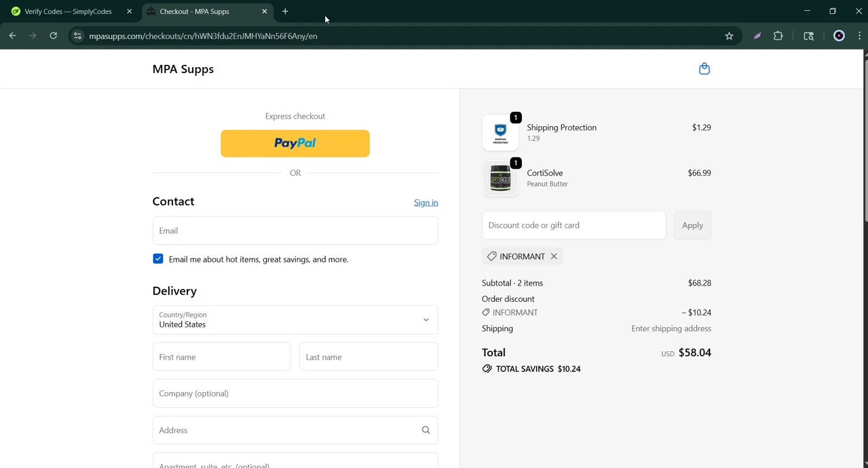Open the browser profile avatar icon

coord(839,36)
